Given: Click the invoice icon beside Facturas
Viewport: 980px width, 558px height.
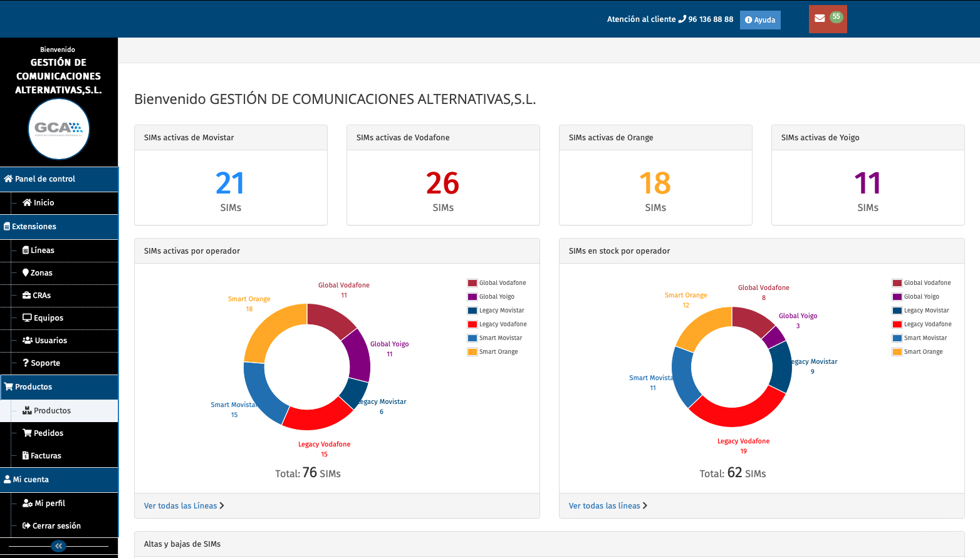Looking at the screenshot, I should point(26,455).
